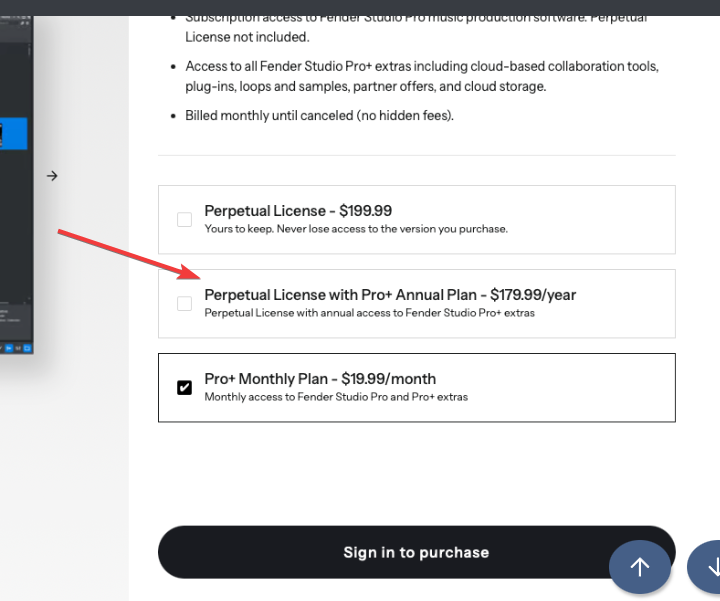Click the scroll-down arrow circle button
The width and height of the screenshot is (720, 601).
(709, 567)
